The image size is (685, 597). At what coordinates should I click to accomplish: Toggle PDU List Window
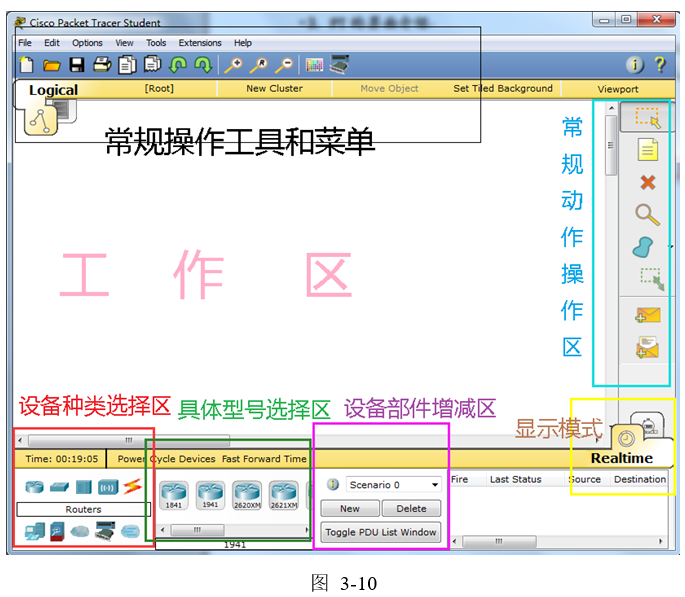point(381,532)
